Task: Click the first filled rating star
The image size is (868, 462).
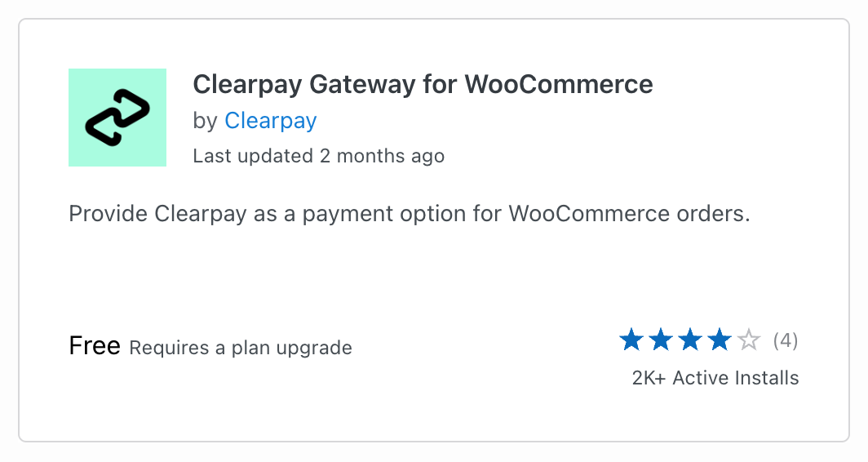Action: point(631,340)
